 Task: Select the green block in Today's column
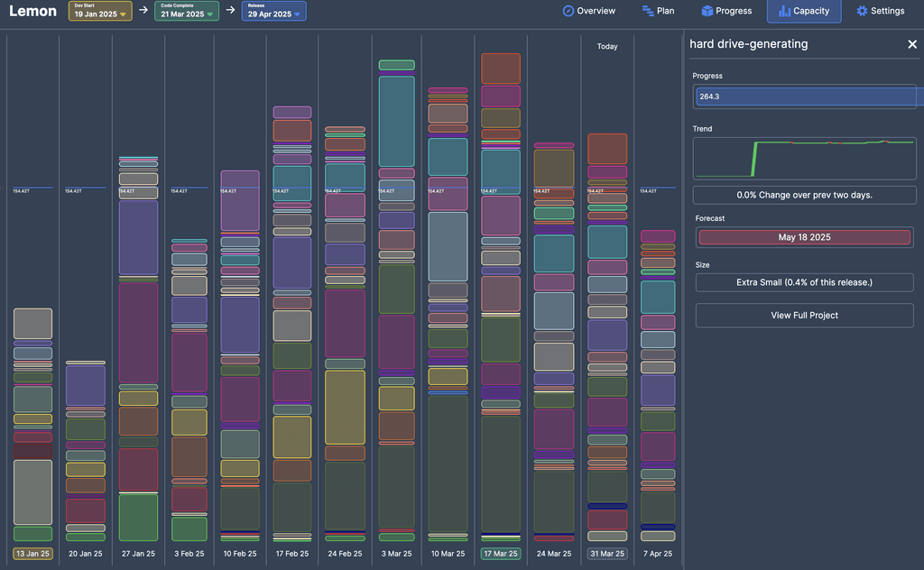(x=607, y=209)
